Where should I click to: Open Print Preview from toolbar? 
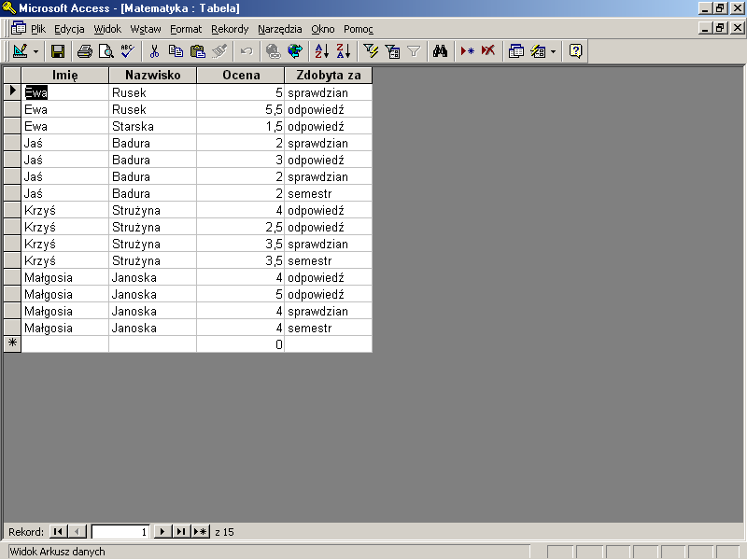106,51
